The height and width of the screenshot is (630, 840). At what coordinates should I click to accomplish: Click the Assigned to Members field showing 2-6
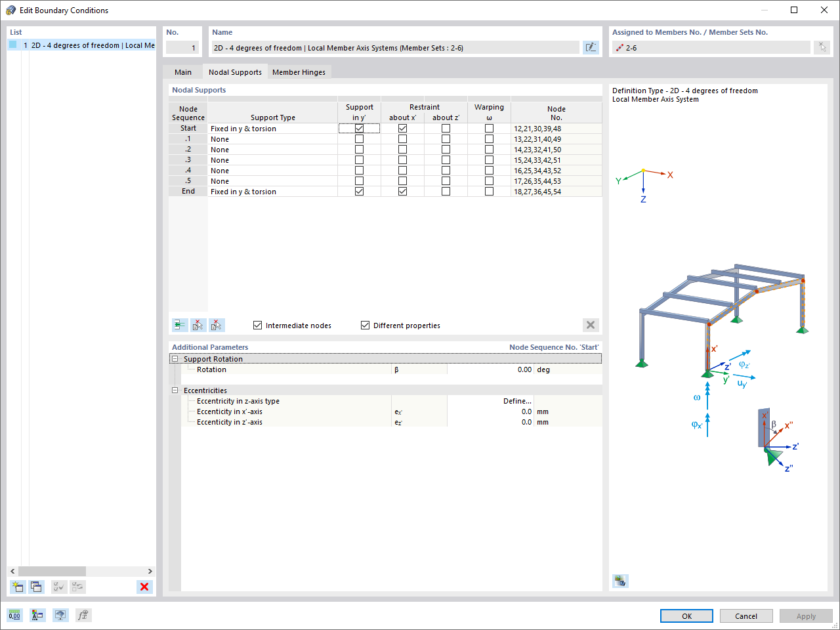711,47
